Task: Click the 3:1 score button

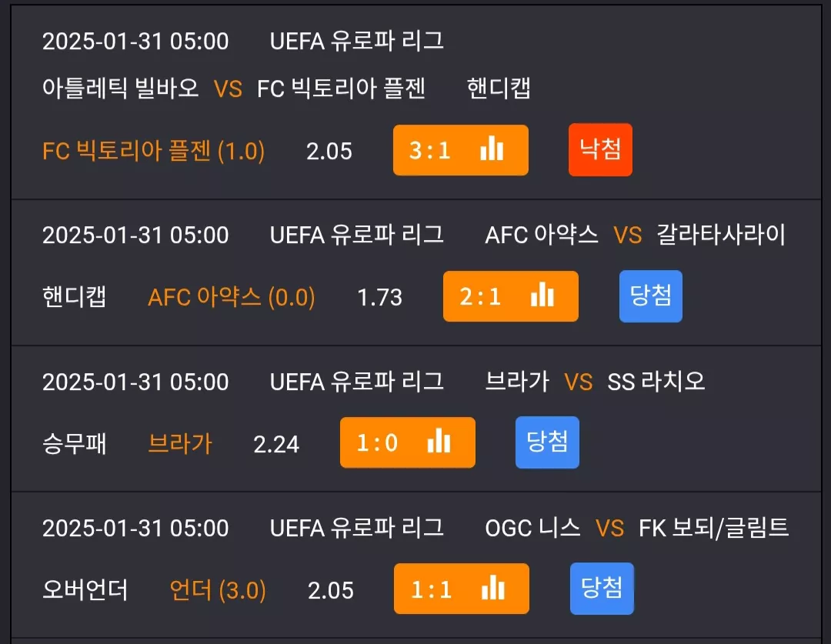Action: pos(461,150)
